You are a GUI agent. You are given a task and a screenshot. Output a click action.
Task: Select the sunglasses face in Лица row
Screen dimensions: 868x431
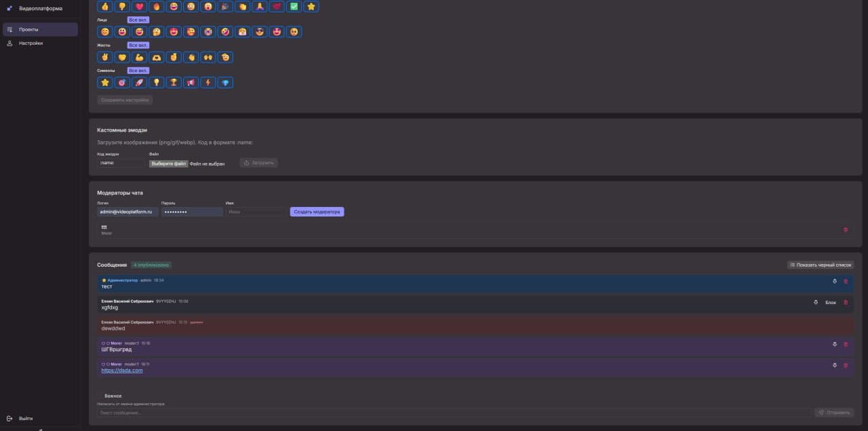260,32
